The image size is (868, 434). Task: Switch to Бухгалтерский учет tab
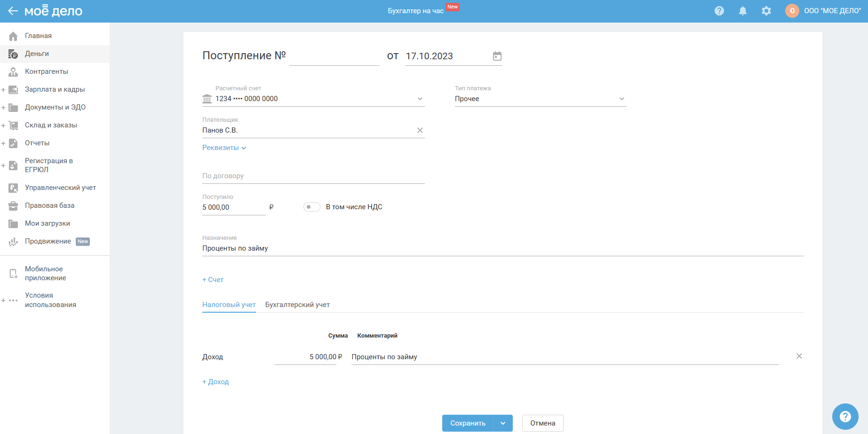(x=297, y=305)
